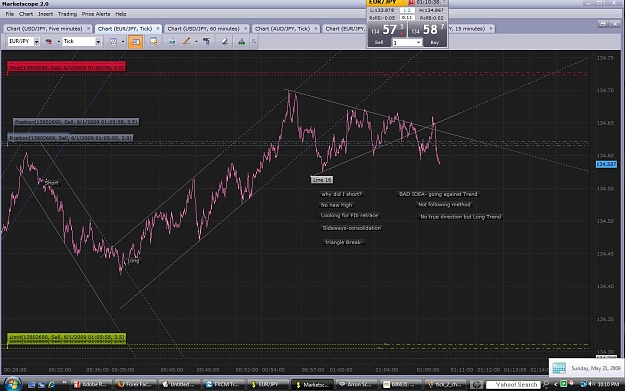The width and height of the screenshot is (625, 391).
Task: Toggle the highlighted orange toolbar button
Action: (136, 41)
